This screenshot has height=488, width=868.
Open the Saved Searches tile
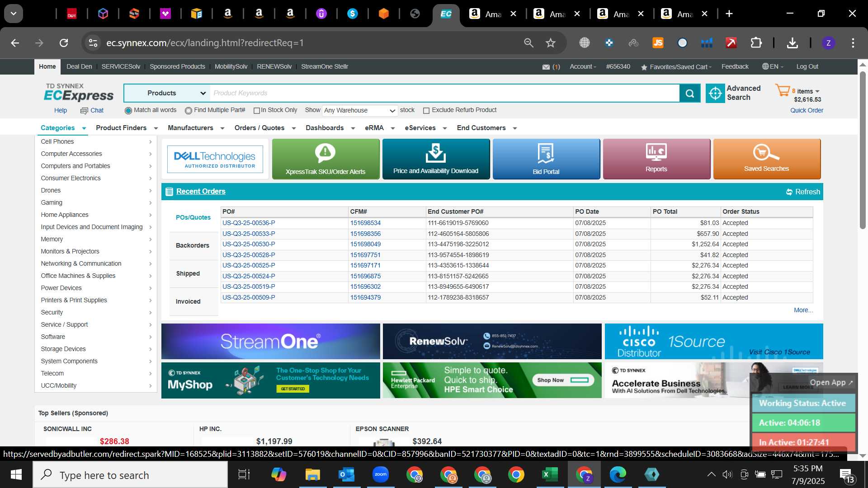coord(767,159)
